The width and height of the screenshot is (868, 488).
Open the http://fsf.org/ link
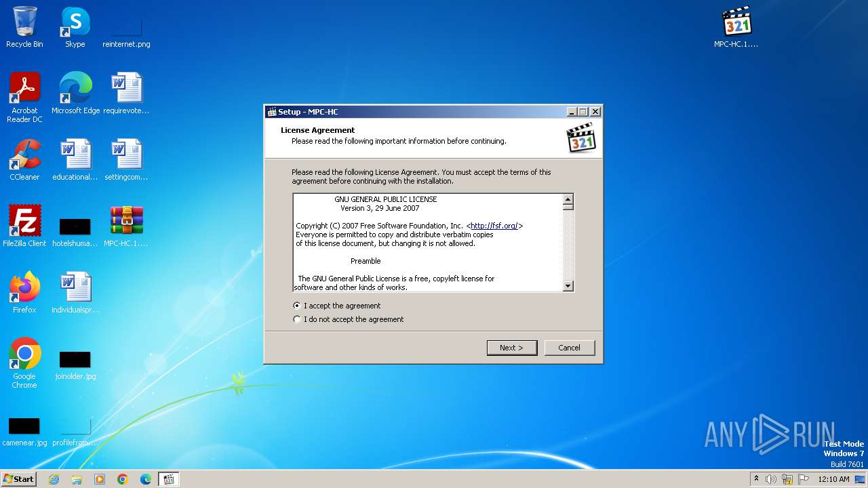(494, 226)
